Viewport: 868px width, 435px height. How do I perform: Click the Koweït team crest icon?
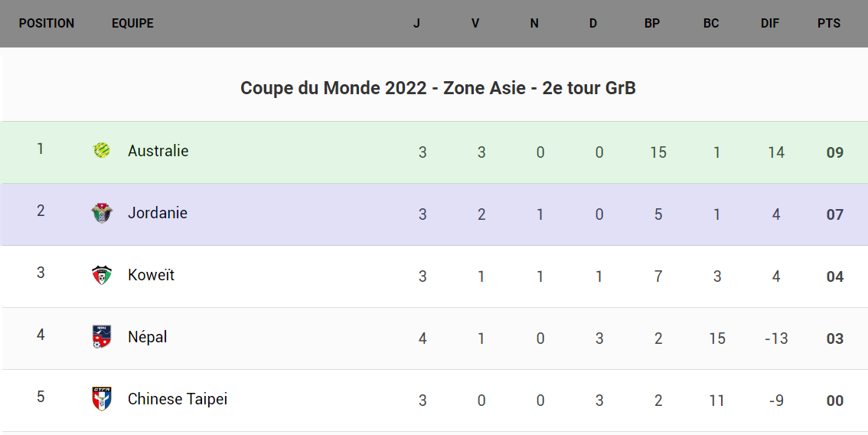102,275
